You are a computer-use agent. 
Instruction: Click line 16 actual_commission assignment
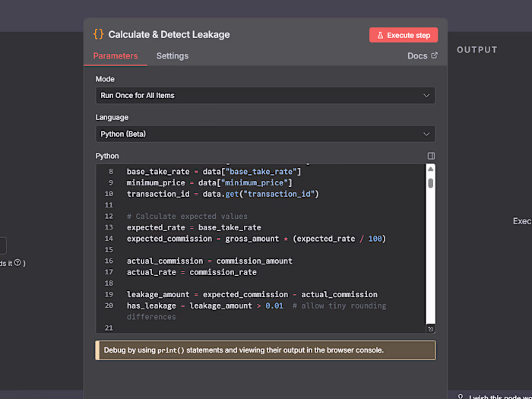coord(209,261)
